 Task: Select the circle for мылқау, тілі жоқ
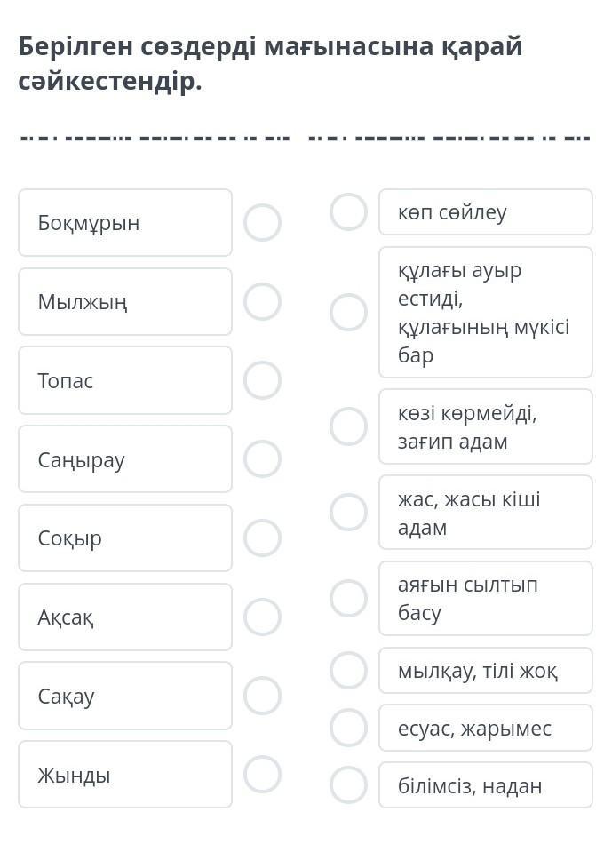pyautogui.click(x=348, y=671)
